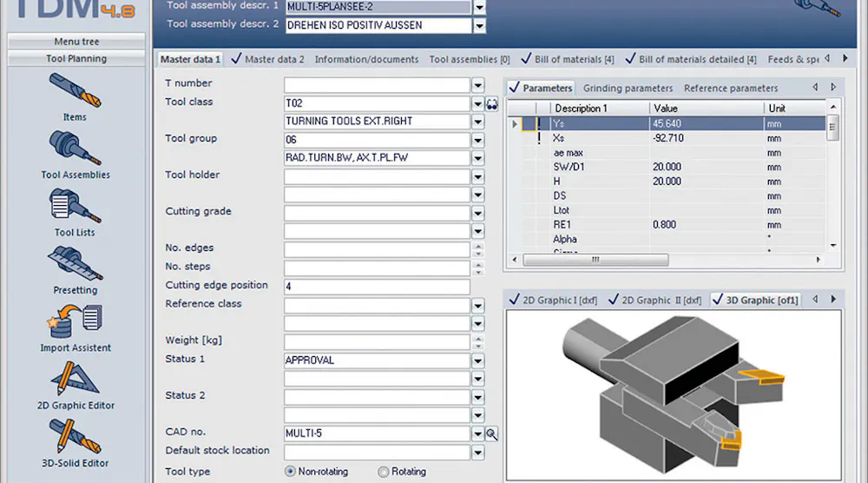This screenshot has width=868, height=483.
Task: Open the 3D-Solid Editor icon
Action: [x=75, y=436]
